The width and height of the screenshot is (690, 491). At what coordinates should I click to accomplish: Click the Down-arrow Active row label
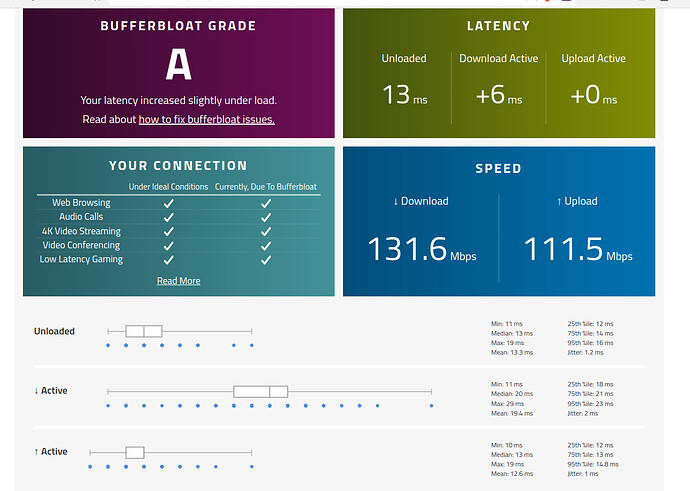click(51, 391)
